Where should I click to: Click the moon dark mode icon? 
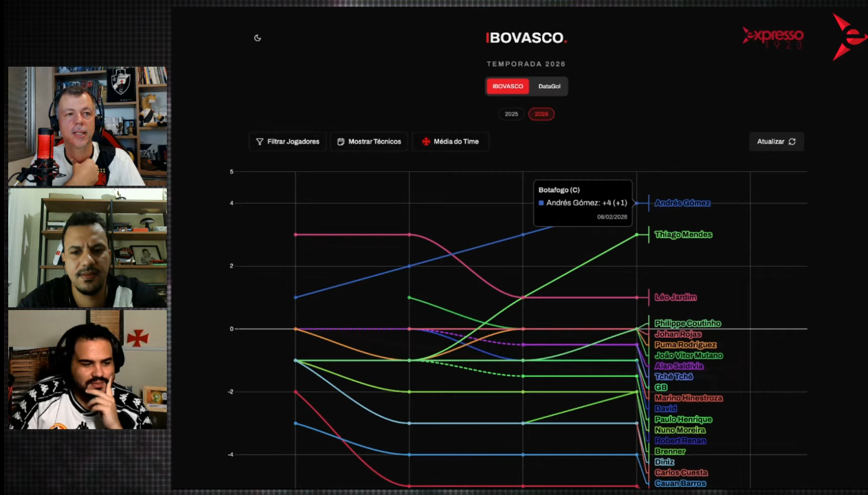(258, 38)
